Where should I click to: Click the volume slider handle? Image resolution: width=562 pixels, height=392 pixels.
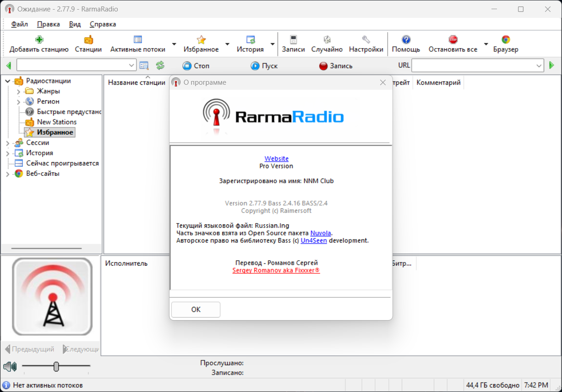pos(56,366)
